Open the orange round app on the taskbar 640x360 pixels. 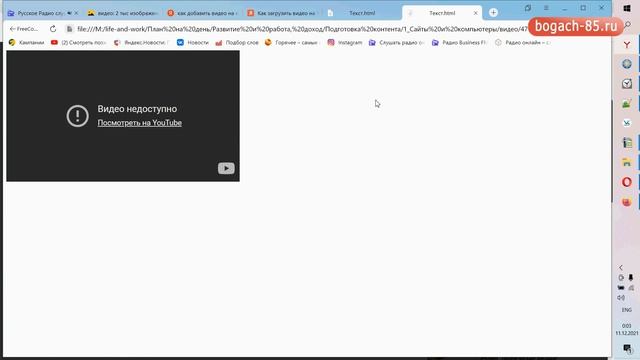coord(627,202)
